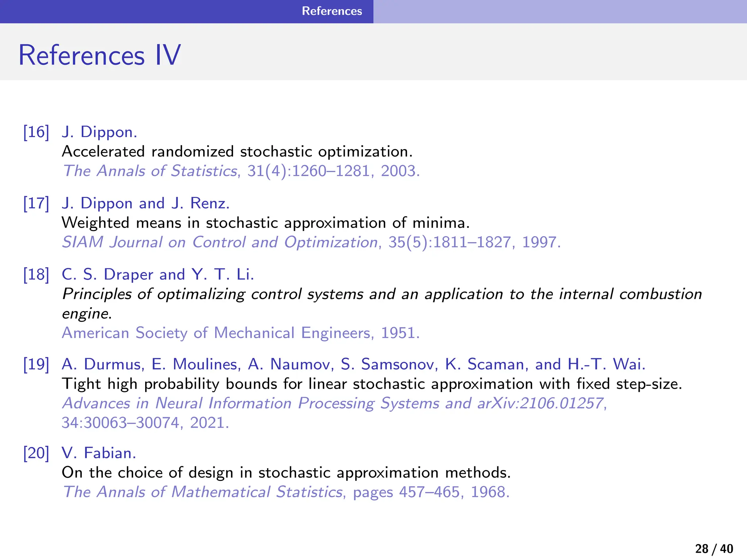Click authors C. S. Draper and Y. T. Li
This screenshot has width=747, height=560.
click(x=158, y=274)
